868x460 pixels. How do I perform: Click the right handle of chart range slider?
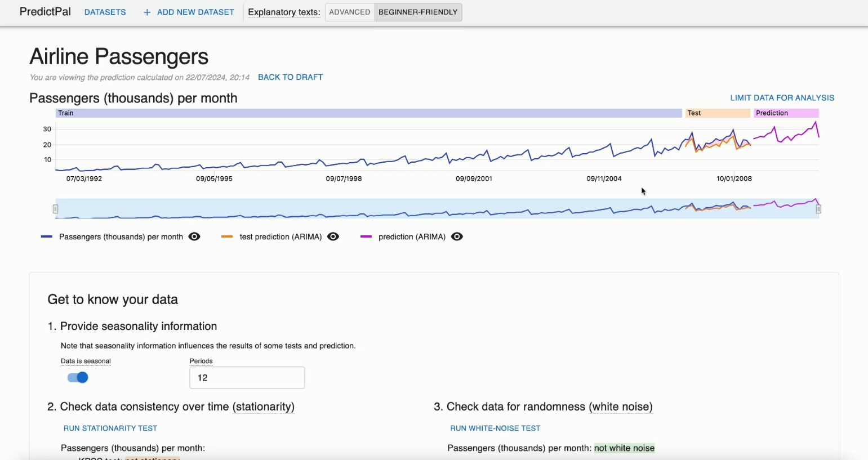[818, 209]
